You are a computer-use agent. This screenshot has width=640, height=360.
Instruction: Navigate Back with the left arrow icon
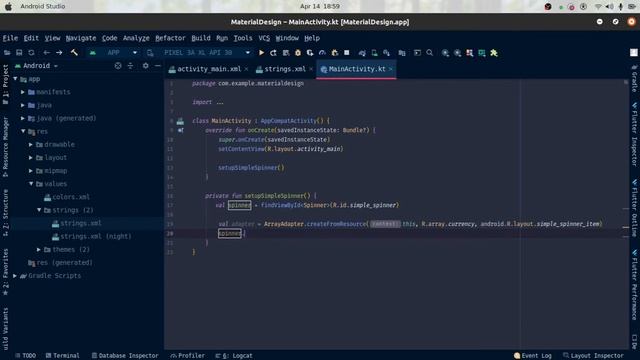tap(47, 53)
